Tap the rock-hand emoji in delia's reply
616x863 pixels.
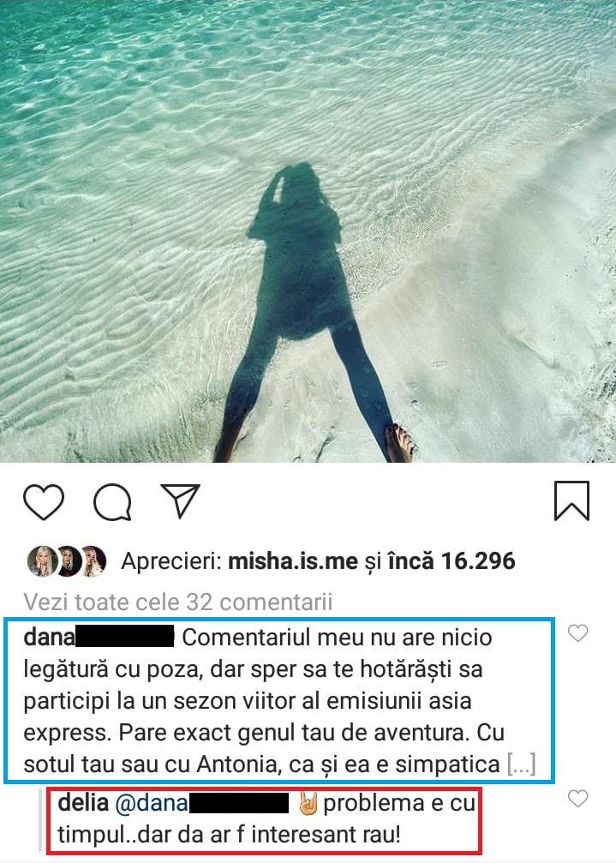pos(308,804)
